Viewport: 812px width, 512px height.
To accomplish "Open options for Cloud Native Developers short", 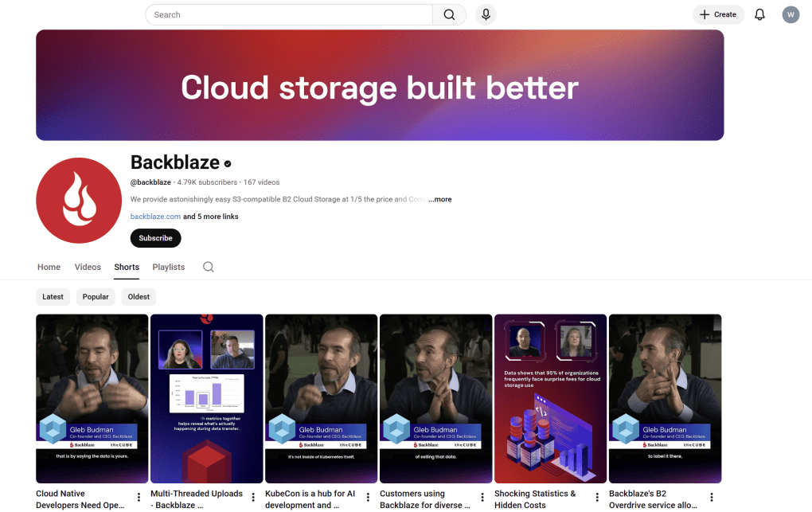I will (139, 498).
